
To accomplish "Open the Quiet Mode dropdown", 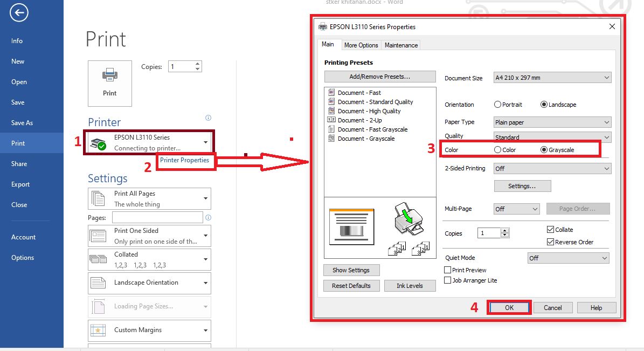I will click(568, 258).
